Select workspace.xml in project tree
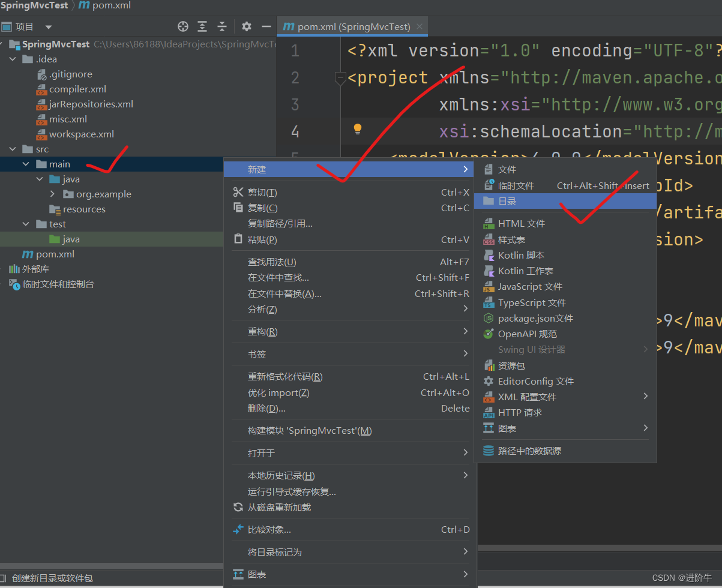 75,134
